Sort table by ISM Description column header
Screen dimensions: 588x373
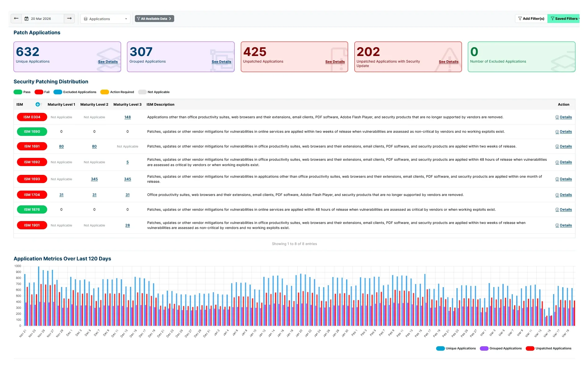click(160, 104)
